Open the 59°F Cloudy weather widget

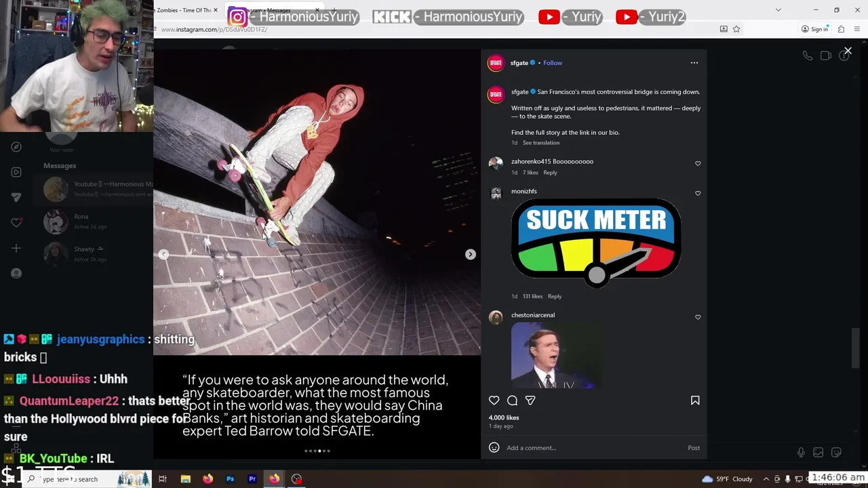coord(728,479)
